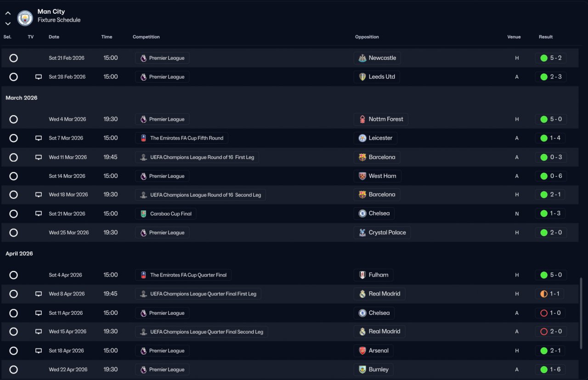Open Real Madrid from the 8 Apr fixture
The width and height of the screenshot is (588, 380).
[379, 294]
